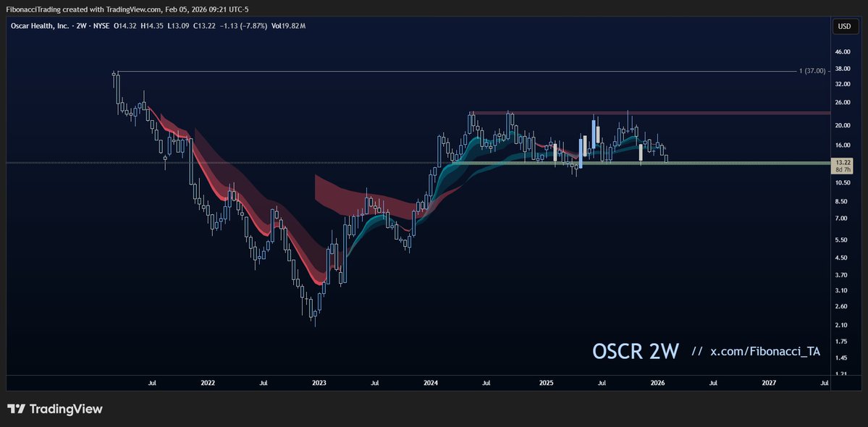Click the 32.00 price axis label

click(843, 83)
